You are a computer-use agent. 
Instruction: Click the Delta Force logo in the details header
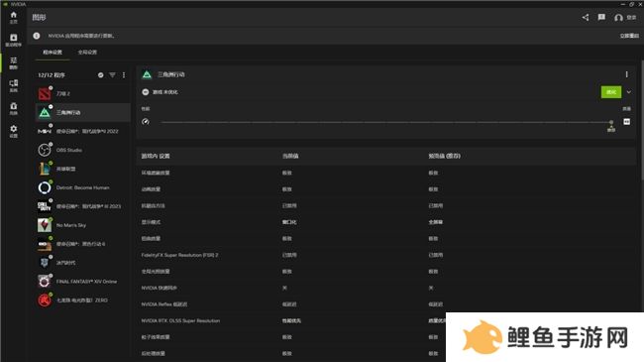click(x=147, y=74)
